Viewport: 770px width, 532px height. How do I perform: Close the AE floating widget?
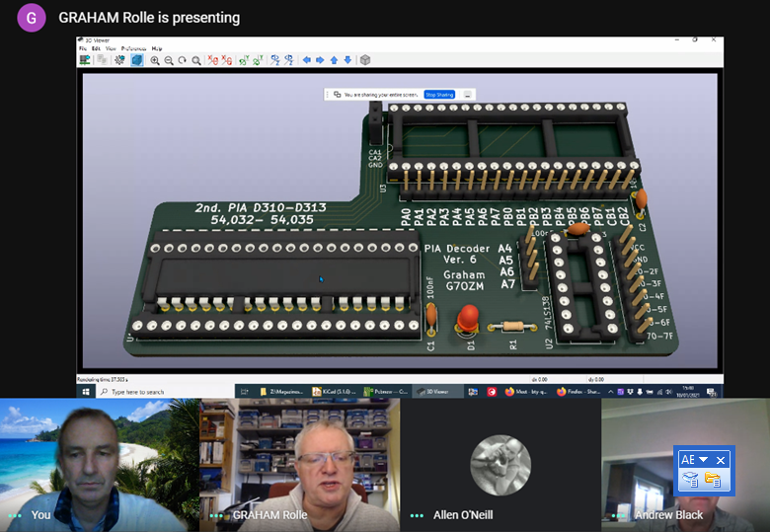[x=721, y=460]
